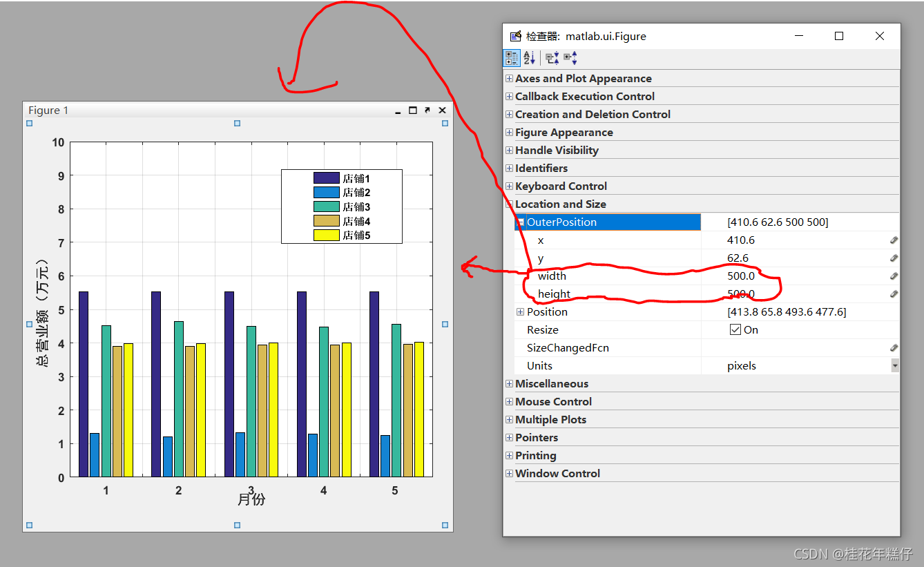Click the bottom-left figure selection handle
Viewport: 924px width, 567px height.
29,525
